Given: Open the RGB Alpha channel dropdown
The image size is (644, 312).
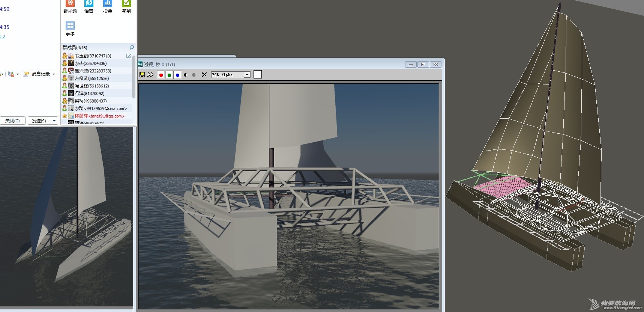Looking at the screenshot, I should pyautogui.click(x=231, y=75).
